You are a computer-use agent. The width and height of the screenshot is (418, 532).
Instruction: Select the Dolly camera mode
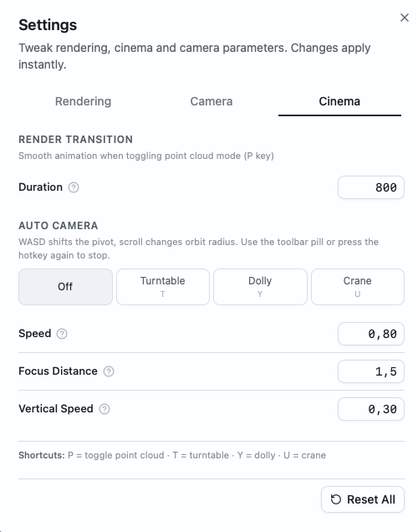click(x=260, y=287)
